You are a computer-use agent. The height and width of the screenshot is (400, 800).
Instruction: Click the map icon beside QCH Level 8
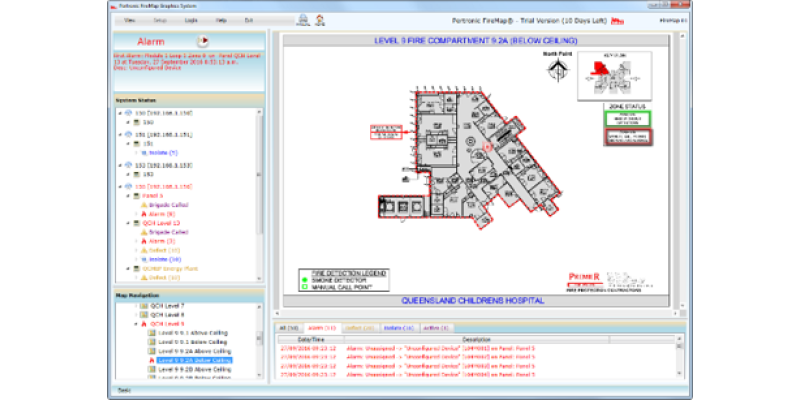coord(144,315)
